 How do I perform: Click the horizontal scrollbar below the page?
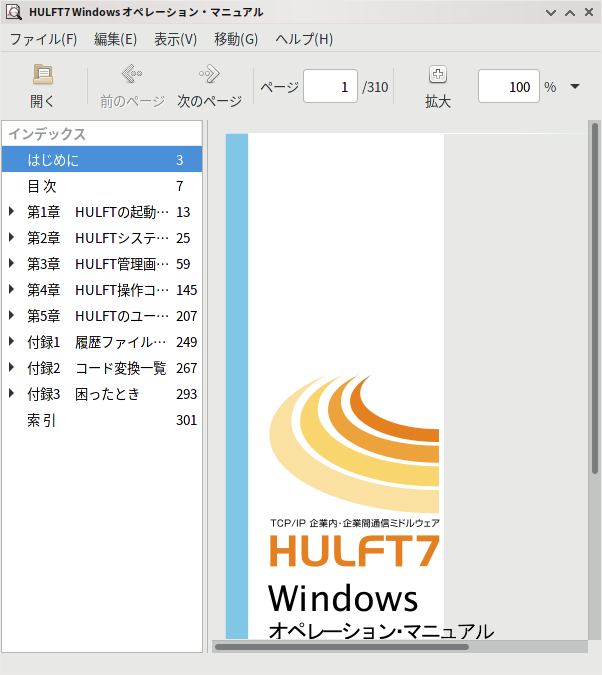coord(342,647)
